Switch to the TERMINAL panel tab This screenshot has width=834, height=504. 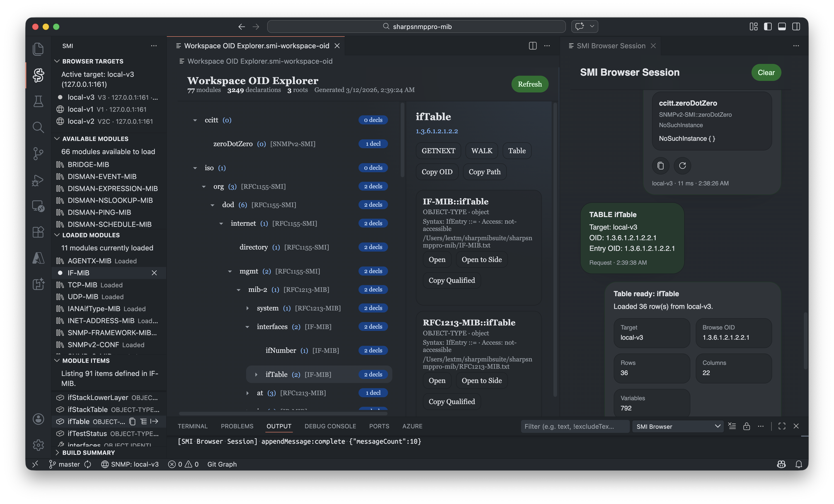[192, 426]
